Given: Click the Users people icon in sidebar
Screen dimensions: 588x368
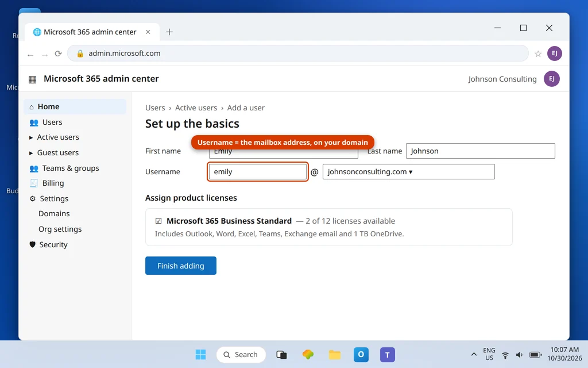Looking at the screenshot, I should pyautogui.click(x=34, y=122).
